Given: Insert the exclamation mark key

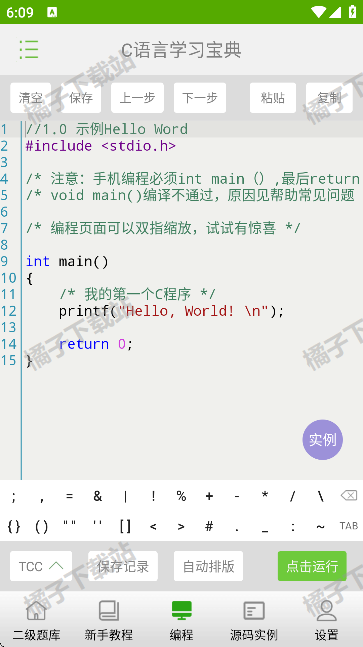Looking at the screenshot, I should 153,496.
